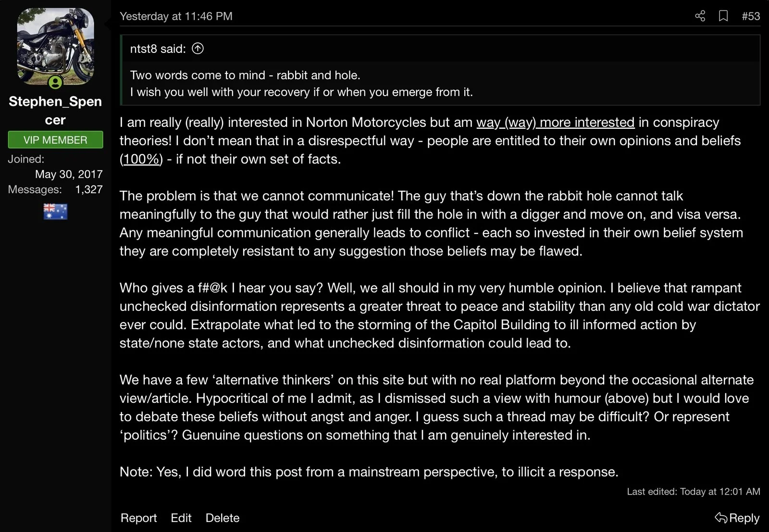Open the Stephen_Spencer profile username
Image resolution: width=769 pixels, height=532 pixels.
pyautogui.click(x=55, y=111)
